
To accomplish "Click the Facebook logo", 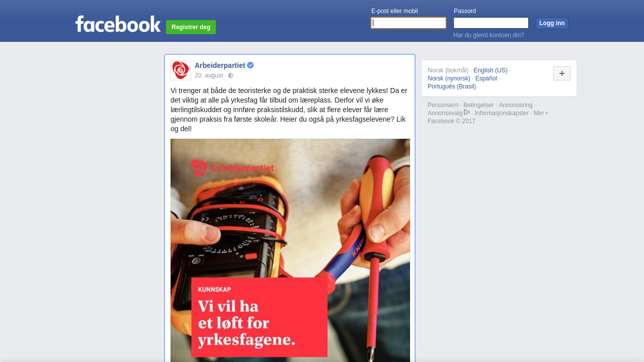I will (118, 24).
